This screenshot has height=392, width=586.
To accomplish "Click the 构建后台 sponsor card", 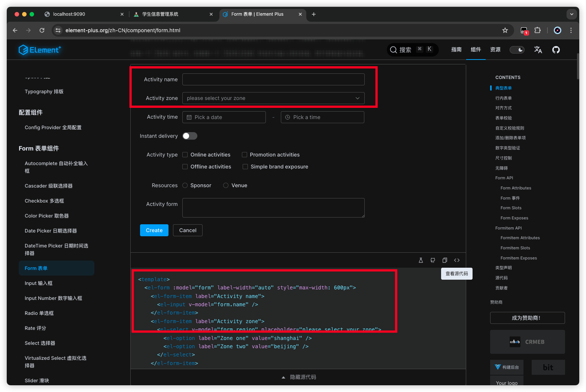I will pyautogui.click(x=507, y=367).
